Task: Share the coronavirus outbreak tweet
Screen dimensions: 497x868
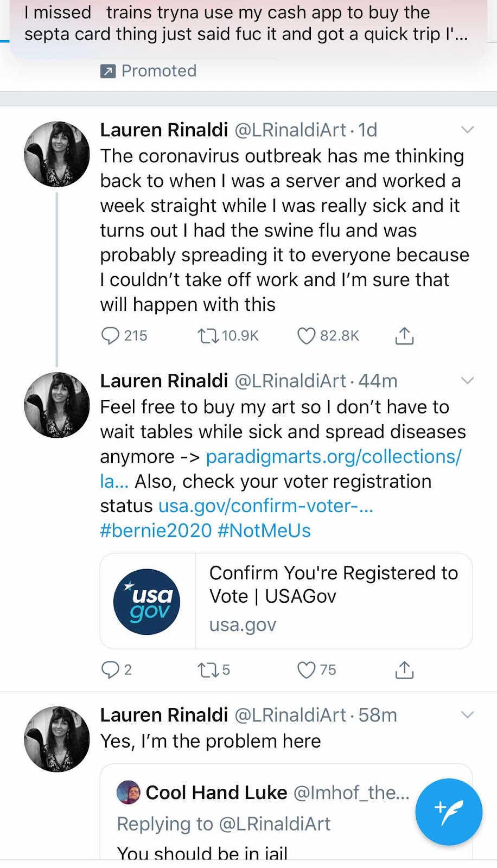Action: point(404,336)
